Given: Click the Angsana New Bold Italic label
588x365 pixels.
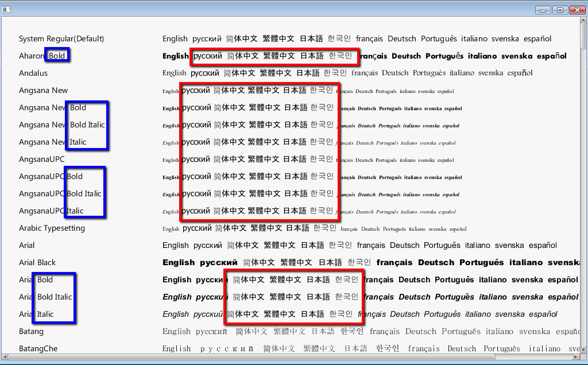Looking at the screenshot, I should (x=62, y=125).
